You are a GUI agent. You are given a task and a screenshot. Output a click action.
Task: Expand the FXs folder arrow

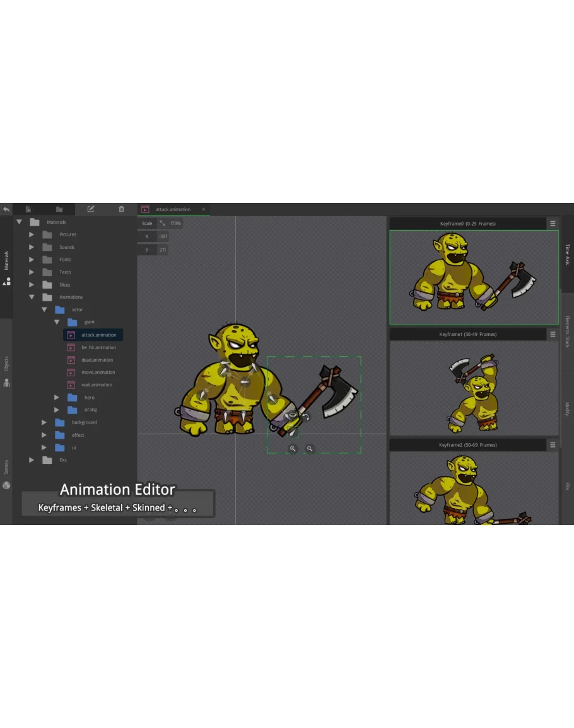pyautogui.click(x=32, y=460)
